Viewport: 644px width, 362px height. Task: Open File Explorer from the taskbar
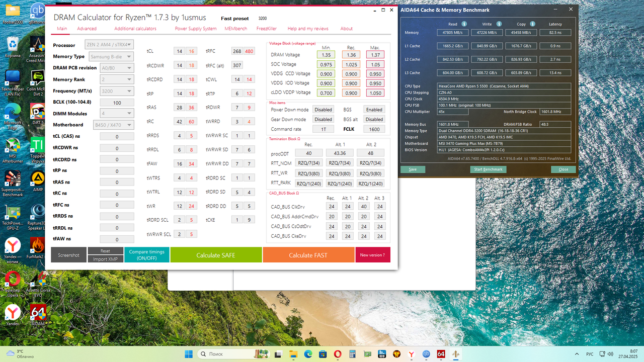click(x=292, y=354)
